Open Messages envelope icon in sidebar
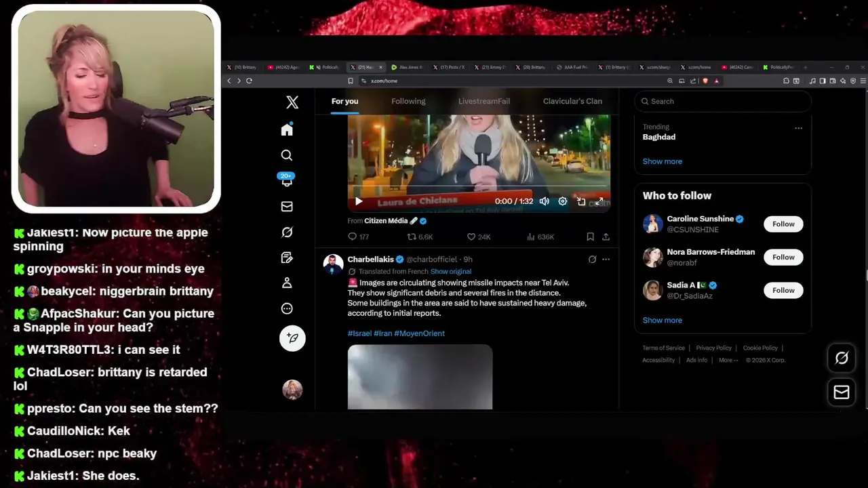Screen dimensions: 868x488 (287, 207)
